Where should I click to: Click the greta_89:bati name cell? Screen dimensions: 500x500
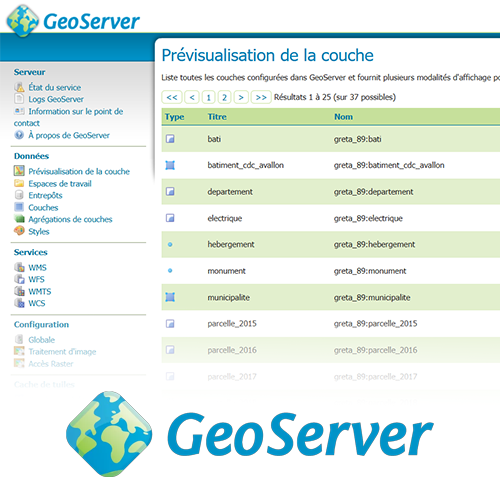358,139
